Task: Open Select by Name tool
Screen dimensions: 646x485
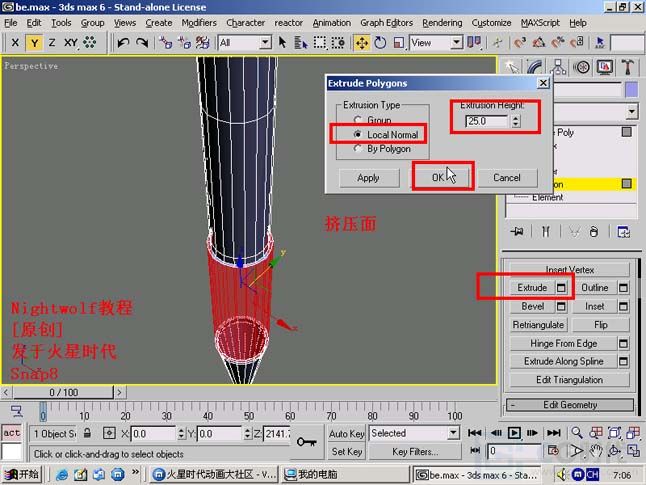Action: pos(301,42)
